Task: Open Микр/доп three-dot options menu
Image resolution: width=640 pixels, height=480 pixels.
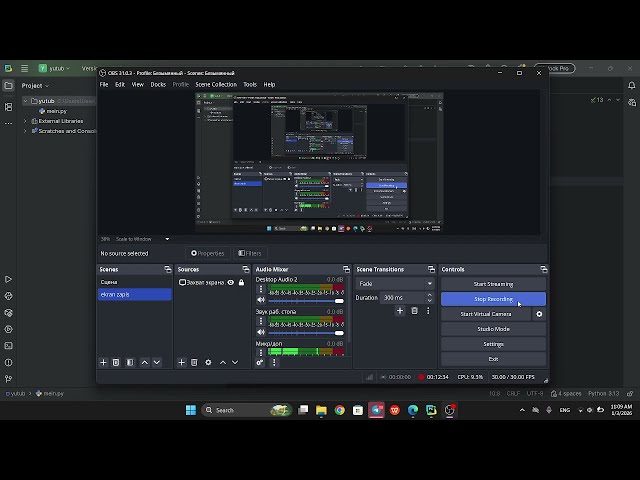Action: [x=261, y=352]
